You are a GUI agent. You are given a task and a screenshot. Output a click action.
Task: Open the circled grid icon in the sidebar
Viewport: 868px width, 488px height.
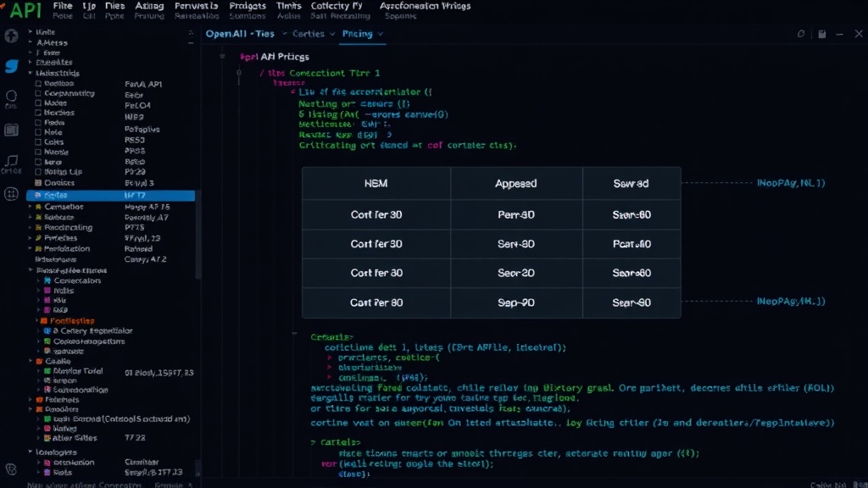click(x=11, y=194)
